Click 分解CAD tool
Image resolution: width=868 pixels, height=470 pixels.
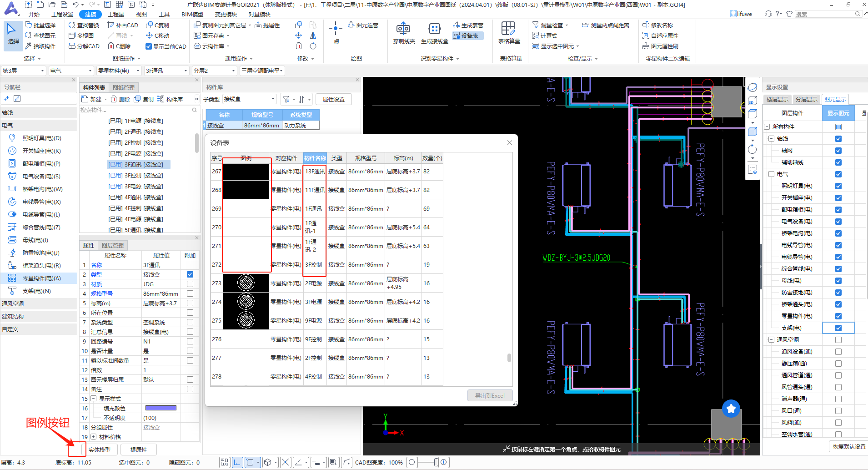pos(84,46)
